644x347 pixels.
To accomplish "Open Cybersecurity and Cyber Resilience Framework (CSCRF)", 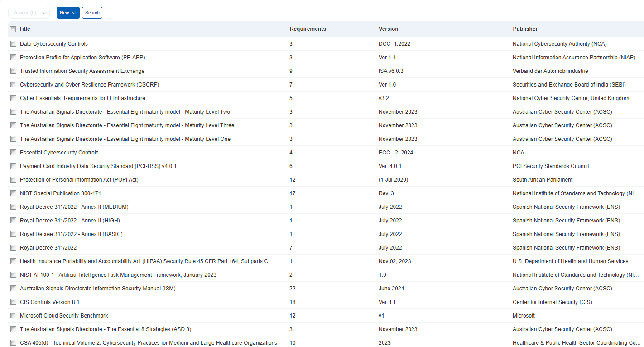I will pos(89,85).
